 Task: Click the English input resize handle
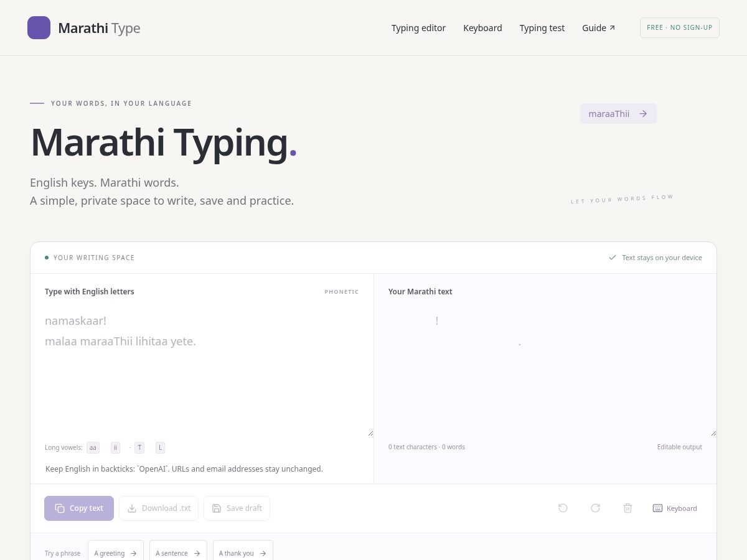coord(370,433)
